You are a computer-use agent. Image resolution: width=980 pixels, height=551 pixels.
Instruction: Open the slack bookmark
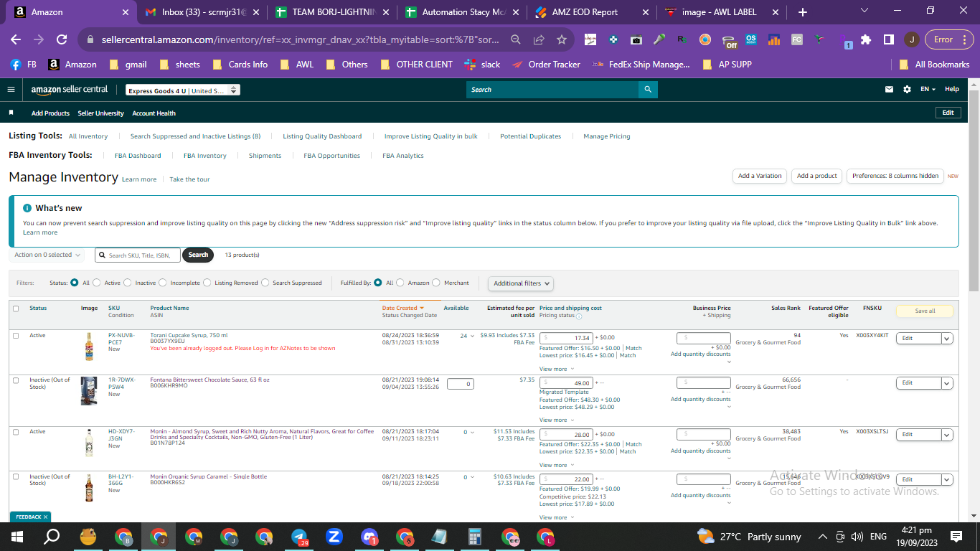point(482,65)
